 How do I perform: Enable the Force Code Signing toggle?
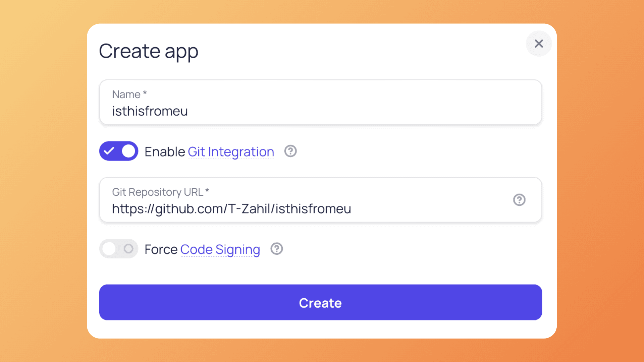click(118, 249)
